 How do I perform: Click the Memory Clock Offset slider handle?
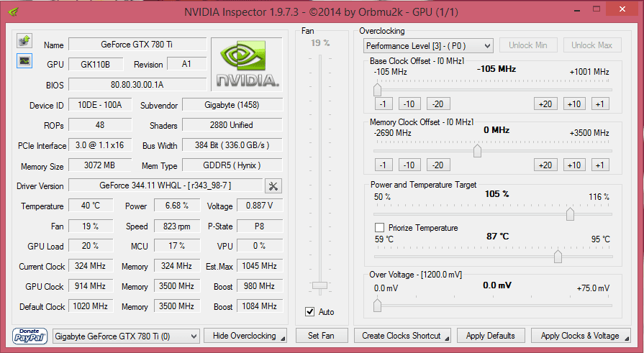pyautogui.click(x=477, y=151)
